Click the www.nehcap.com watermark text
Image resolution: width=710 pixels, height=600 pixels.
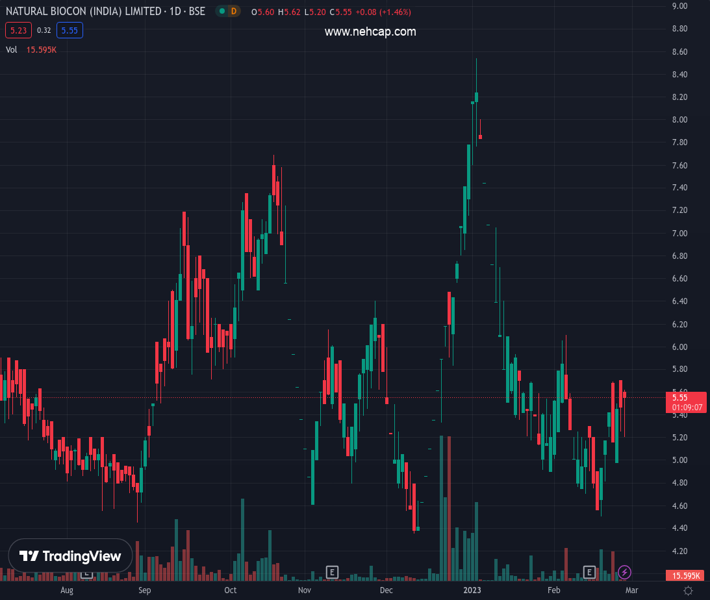[370, 32]
